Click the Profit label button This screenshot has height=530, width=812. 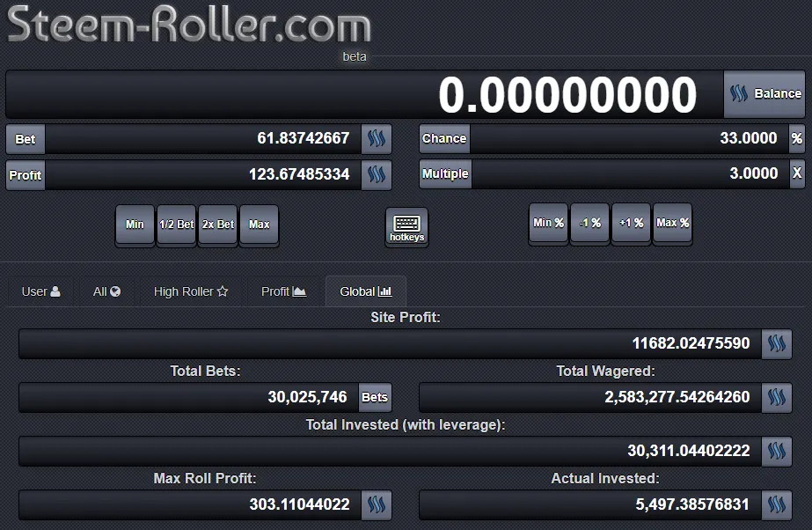click(26, 175)
